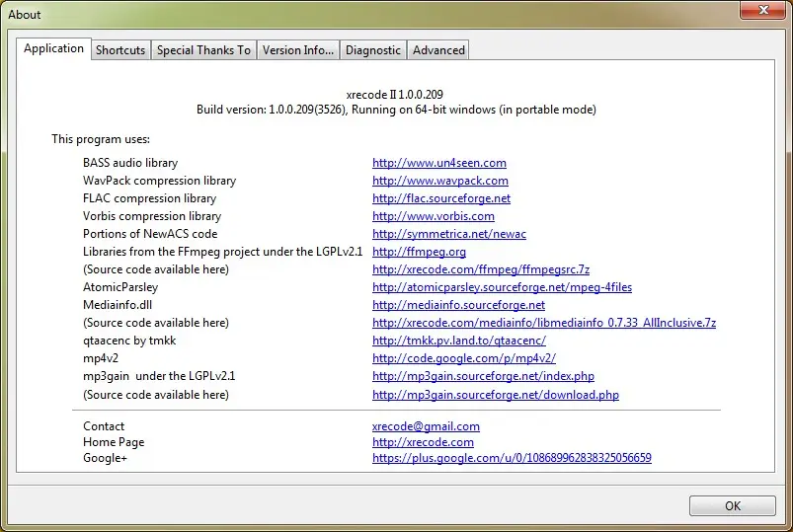Visit the mp3gain index.php link
The image size is (793, 532).
(x=484, y=376)
